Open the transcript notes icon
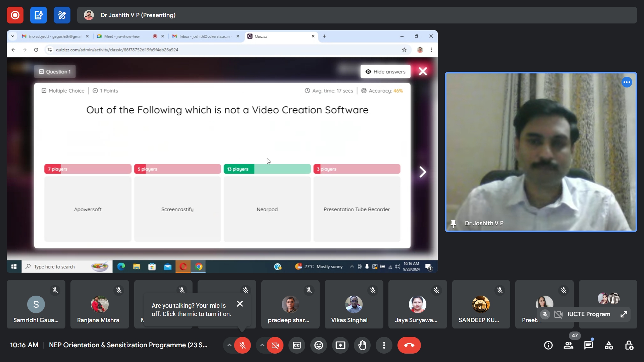Screen dimensions: 644x362 pyautogui.click(x=39, y=15)
